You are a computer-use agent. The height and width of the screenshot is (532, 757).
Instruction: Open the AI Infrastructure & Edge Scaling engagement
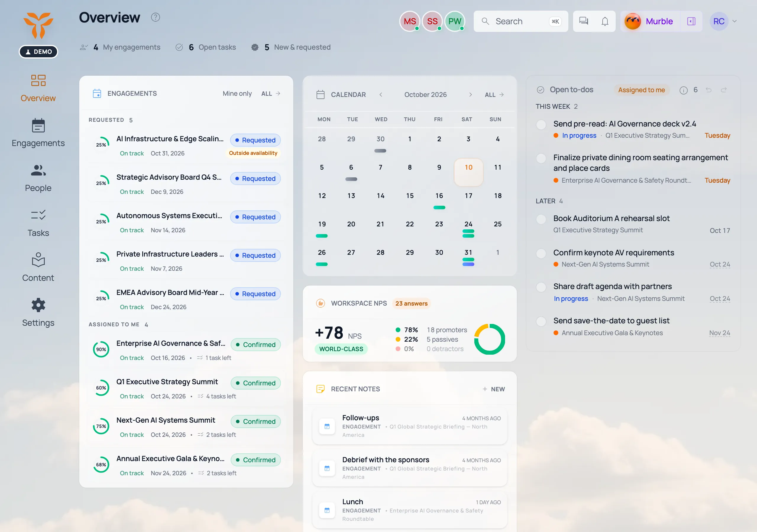point(186,145)
